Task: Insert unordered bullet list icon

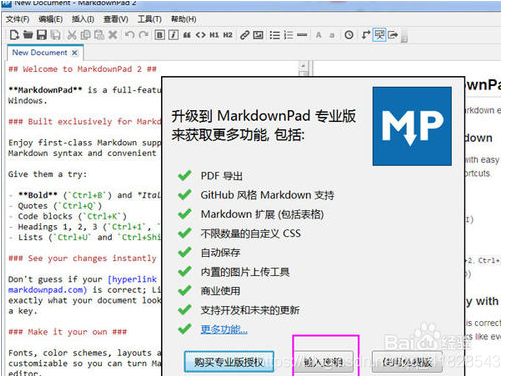Action: [x=275, y=35]
